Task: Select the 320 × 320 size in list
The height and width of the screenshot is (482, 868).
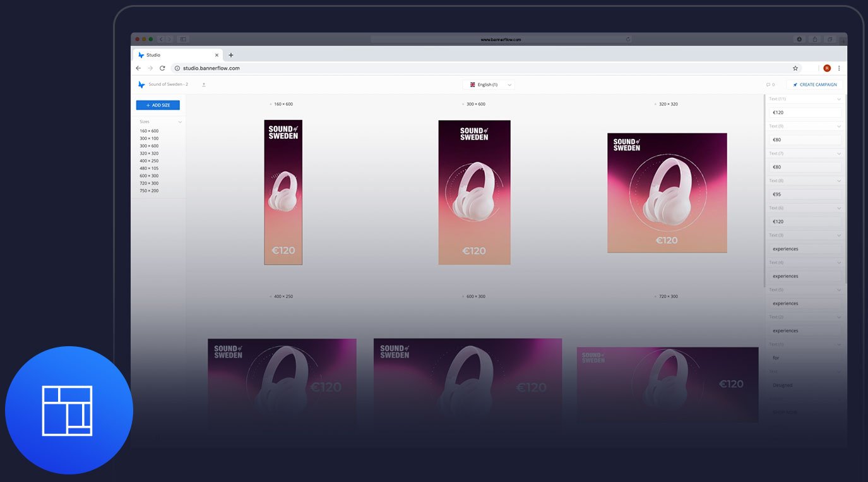Action: click(149, 154)
